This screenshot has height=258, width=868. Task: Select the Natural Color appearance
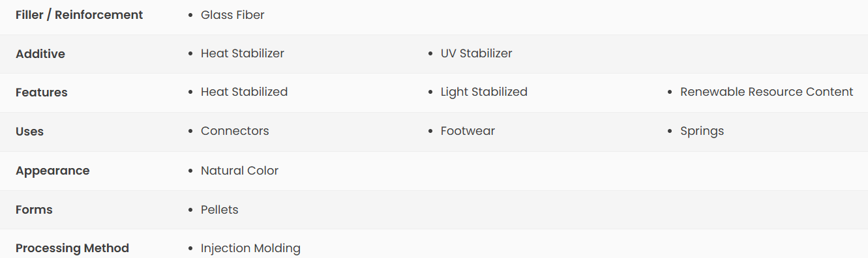239,171
